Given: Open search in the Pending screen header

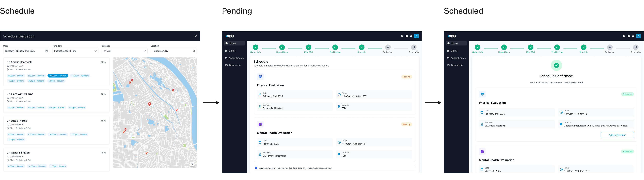Looking at the screenshot, I should click(402, 36).
